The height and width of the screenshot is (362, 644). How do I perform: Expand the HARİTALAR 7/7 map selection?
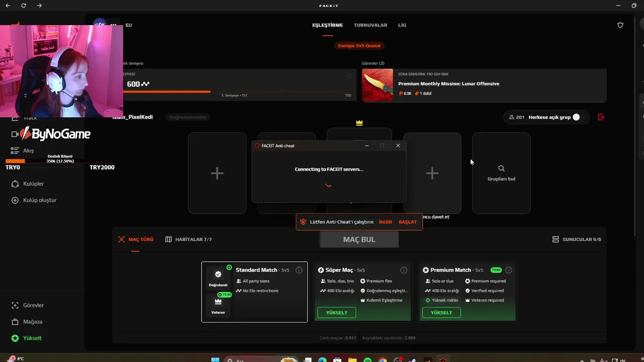[189, 239]
